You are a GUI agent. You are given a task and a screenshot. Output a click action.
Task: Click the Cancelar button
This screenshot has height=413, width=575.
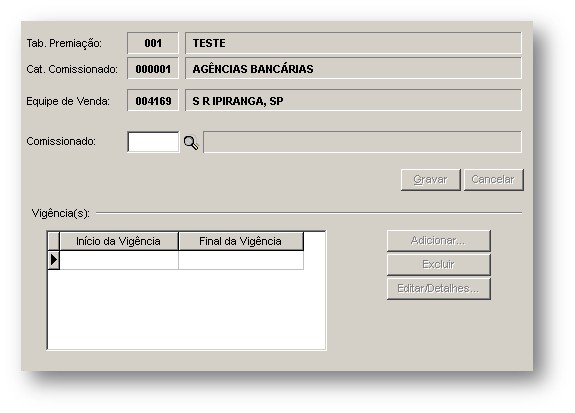(494, 180)
